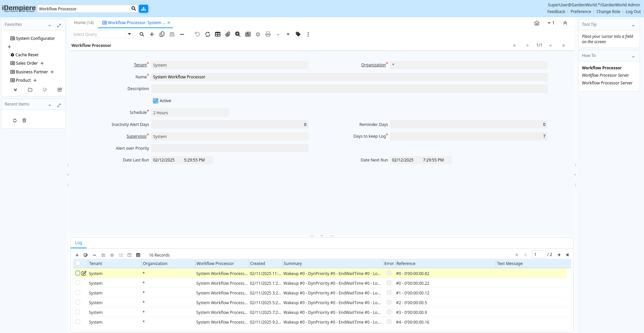Select checkbox of first log row

click(x=78, y=273)
